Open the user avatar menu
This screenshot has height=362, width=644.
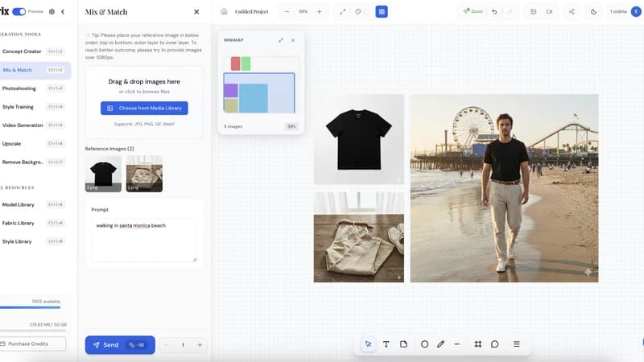(636, 11)
